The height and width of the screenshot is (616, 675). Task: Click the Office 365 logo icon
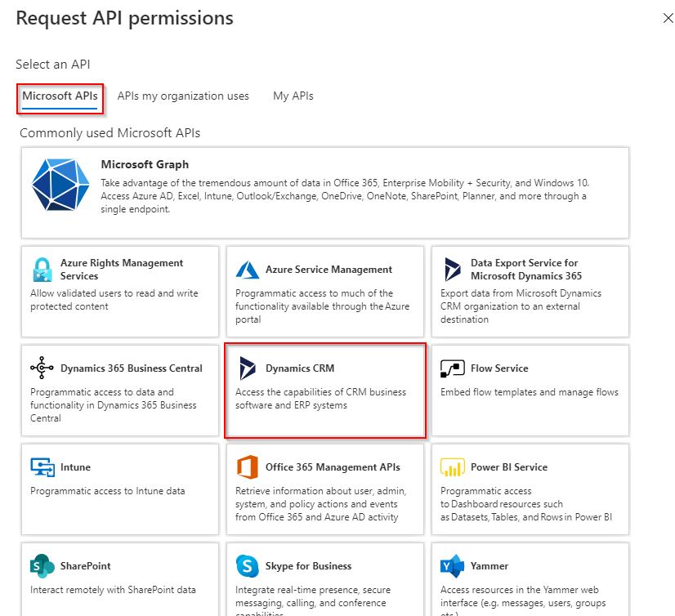pos(248,467)
